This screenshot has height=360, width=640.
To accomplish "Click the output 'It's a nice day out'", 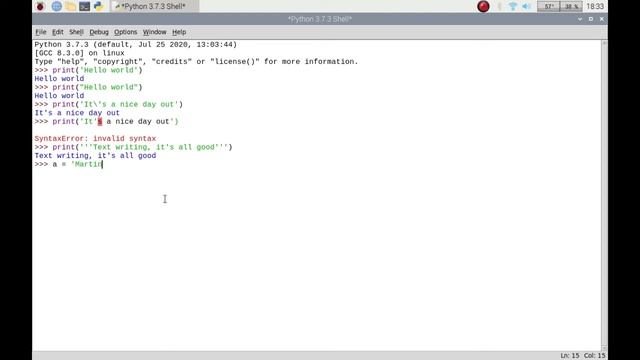I will tap(77, 113).
